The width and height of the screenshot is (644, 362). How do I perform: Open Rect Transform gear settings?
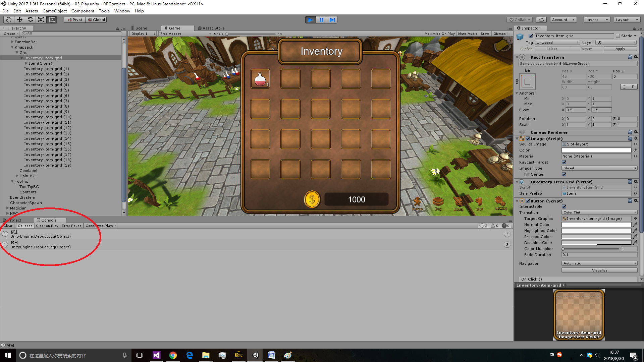[636, 57]
